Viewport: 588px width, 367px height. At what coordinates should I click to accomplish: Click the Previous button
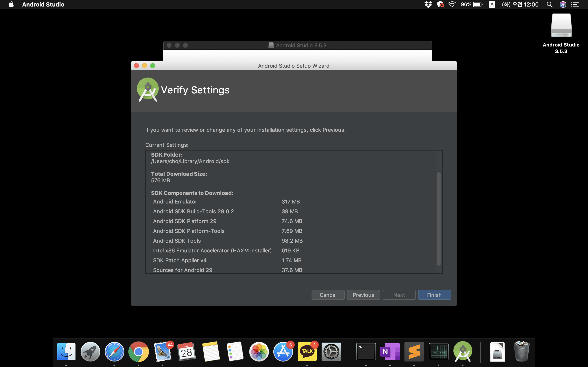point(363,295)
